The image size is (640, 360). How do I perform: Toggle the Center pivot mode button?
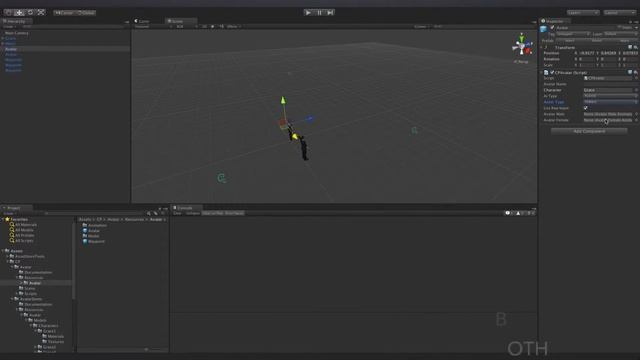coord(64,13)
